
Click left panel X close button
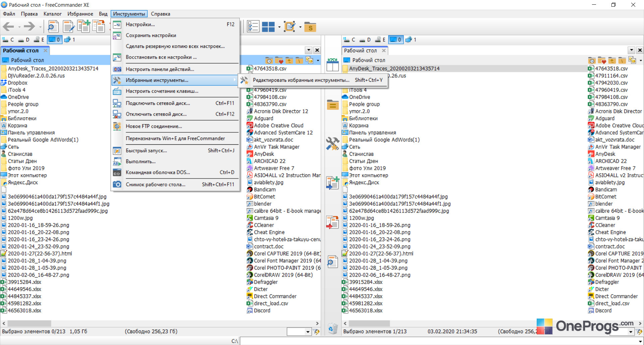click(x=317, y=50)
